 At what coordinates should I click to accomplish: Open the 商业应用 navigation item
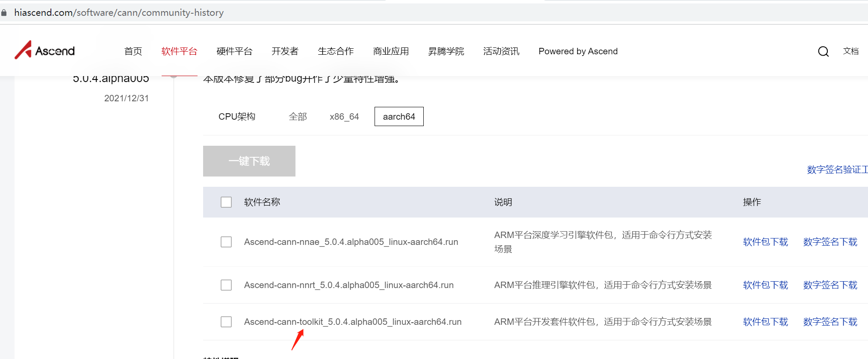[391, 51]
